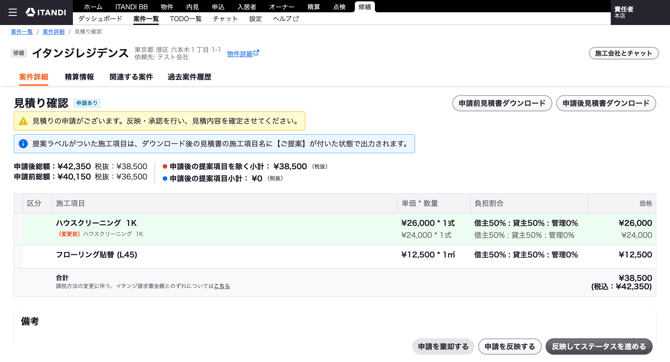Go to 案件一覧 submenu

click(x=146, y=19)
